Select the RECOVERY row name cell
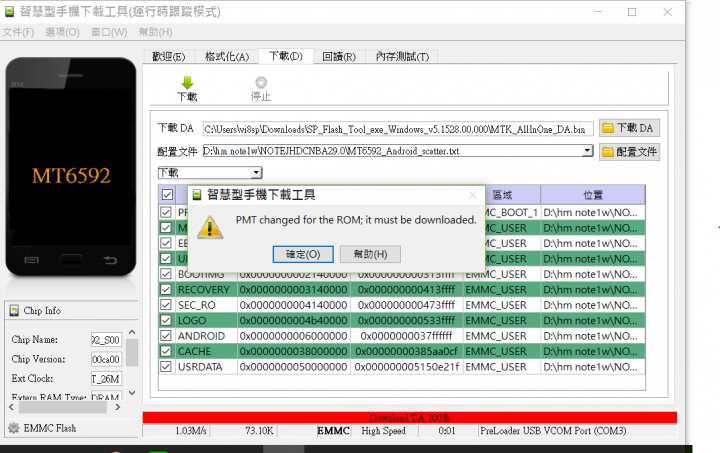Image resolution: width=720 pixels, height=453 pixels. [205, 290]
